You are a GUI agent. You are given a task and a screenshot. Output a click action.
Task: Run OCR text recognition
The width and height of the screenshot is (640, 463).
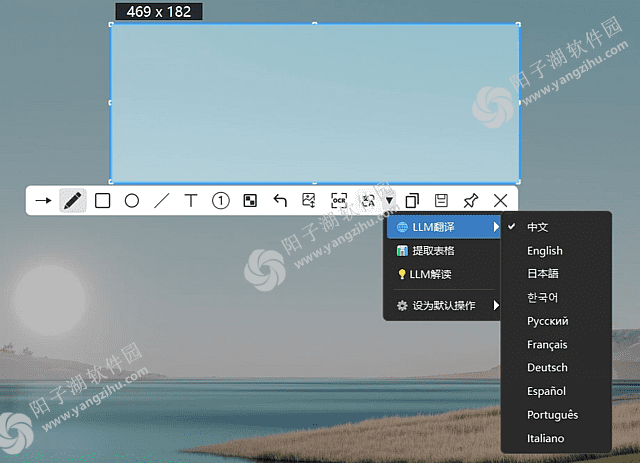pos(339,200)
